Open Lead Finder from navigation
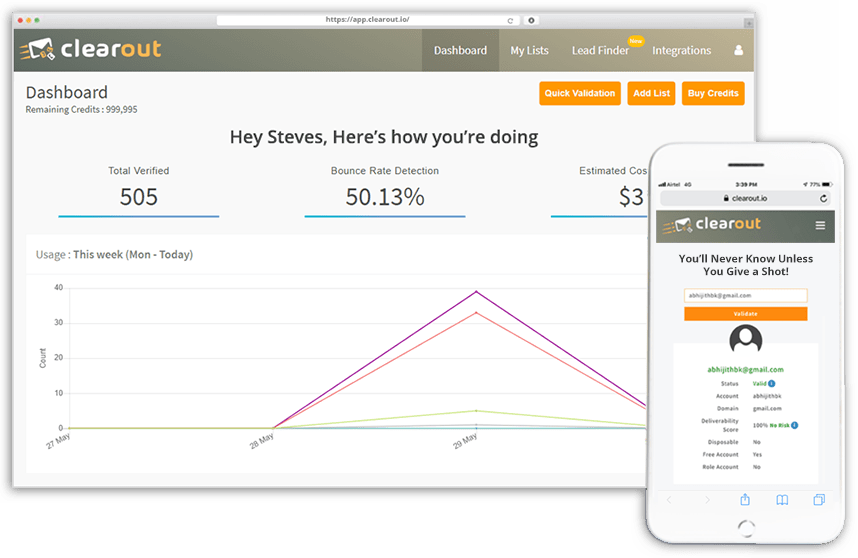 [x=599, y=50]
